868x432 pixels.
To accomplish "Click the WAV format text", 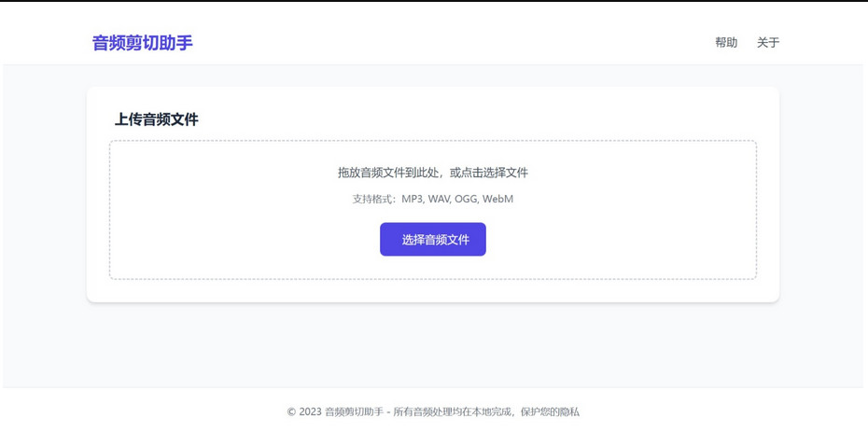I will coord(439,199).
